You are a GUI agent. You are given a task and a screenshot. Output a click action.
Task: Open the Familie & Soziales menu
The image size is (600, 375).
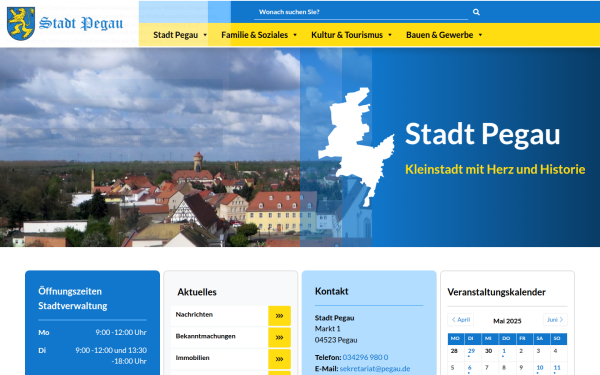pos(254,35)
